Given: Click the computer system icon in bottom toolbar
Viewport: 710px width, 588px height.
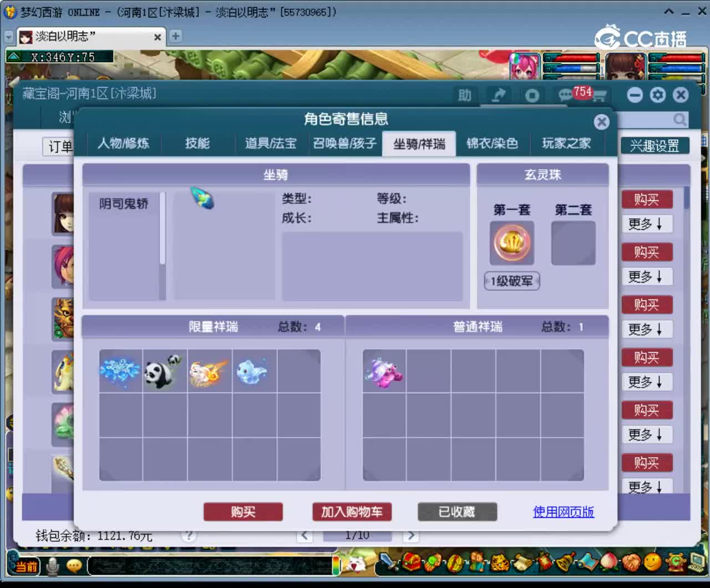Looking at the screenshot, I should 696,563.
